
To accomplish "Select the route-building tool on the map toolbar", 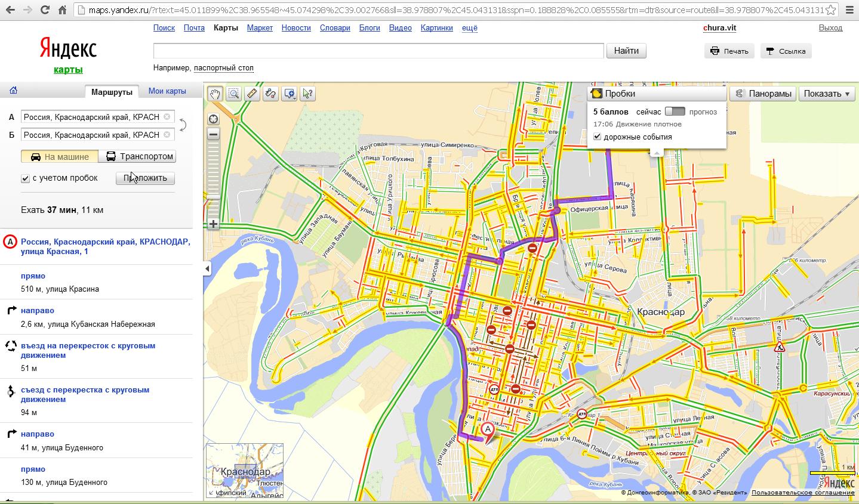I will coord(270,94).
